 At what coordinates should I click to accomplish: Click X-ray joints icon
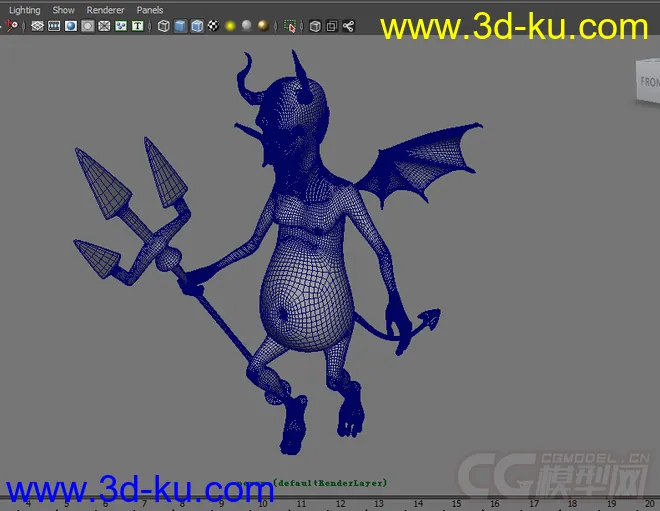click(x=348, y=26)
